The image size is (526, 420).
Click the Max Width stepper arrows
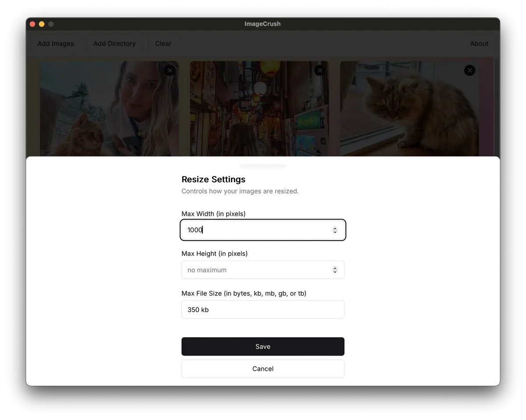click(335, 230)
